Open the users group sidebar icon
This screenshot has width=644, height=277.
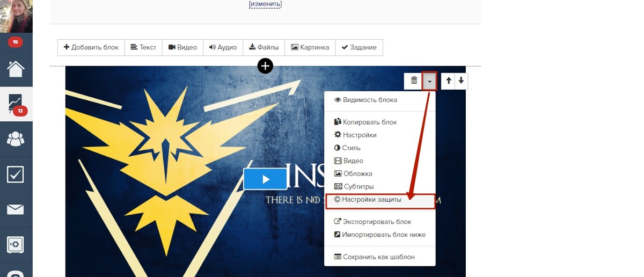pos(16,139)
